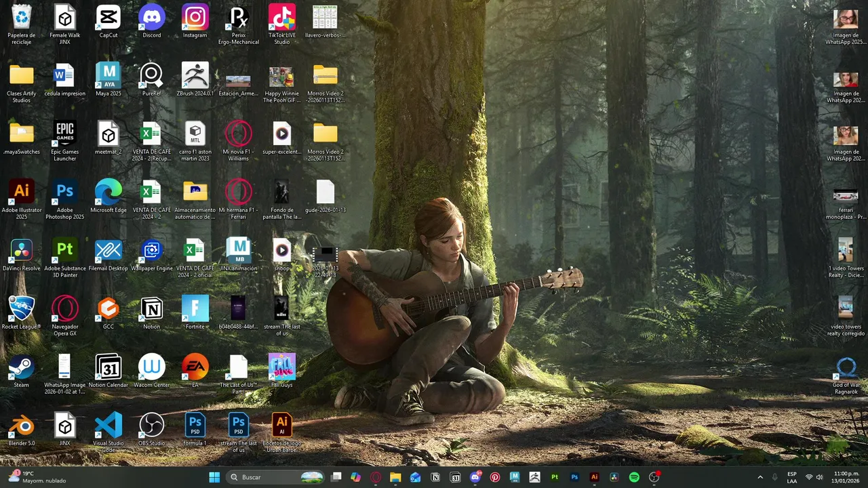The width and height of the screenshot is (868, 488).
Task: Open the JINX animación Maya file
Action: click(x=239, y=255)
